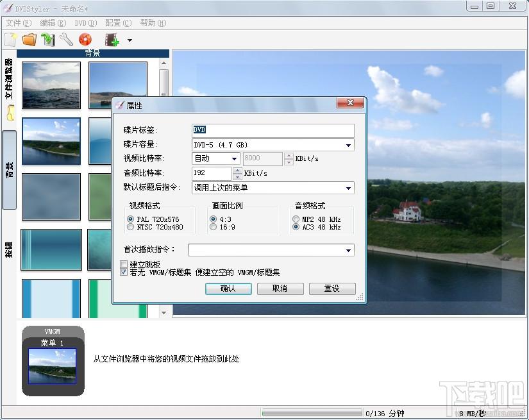Burn DVD using the red disc icon

click(85, 40)
